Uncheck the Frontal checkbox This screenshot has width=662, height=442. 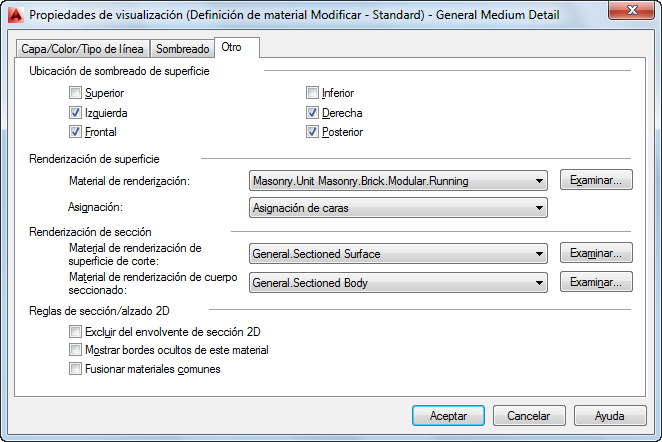(x=76, y=132)
